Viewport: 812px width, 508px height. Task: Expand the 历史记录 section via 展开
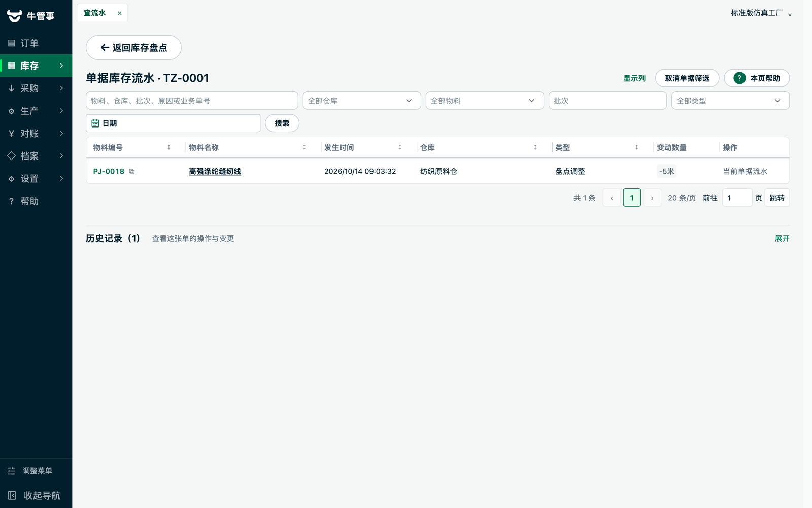click(x=782, y=239)
